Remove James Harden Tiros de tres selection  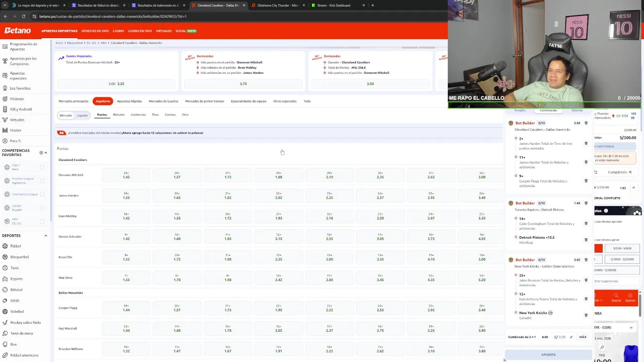pos(586,143)
